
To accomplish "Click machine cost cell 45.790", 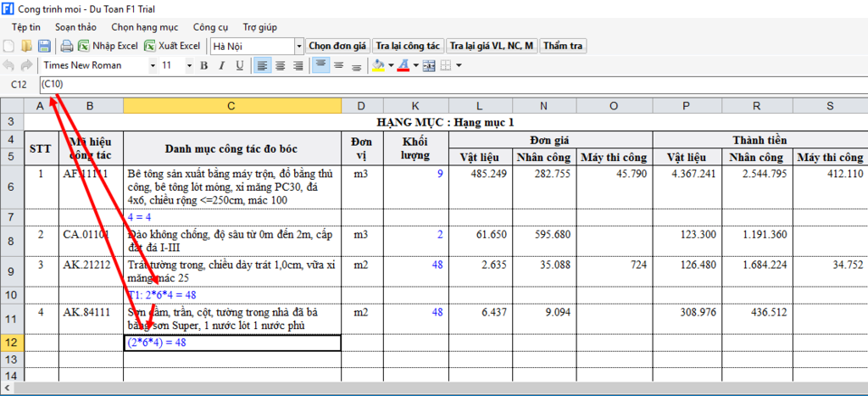I will [615, 187].
